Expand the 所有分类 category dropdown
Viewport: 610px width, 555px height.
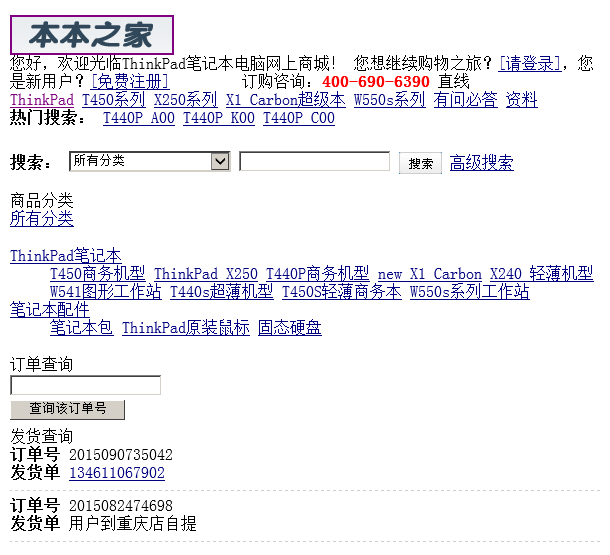coord(150,161)
